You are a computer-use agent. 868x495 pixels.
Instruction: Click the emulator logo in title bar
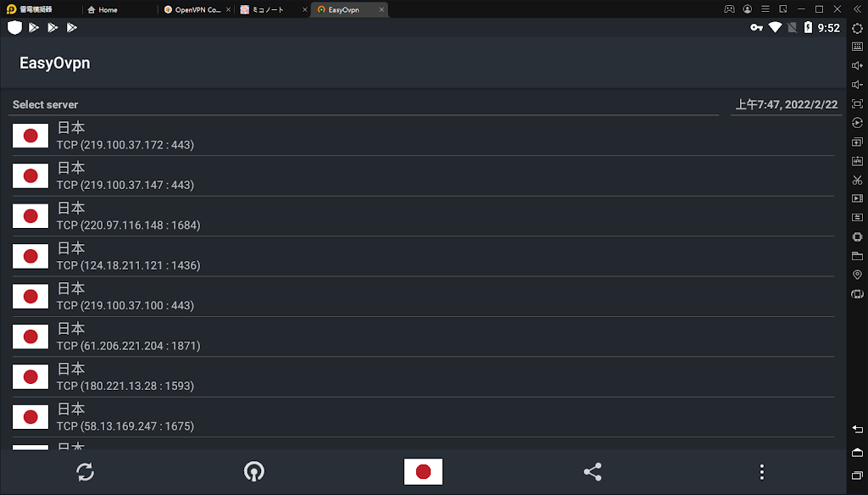(x=11, y=9)
